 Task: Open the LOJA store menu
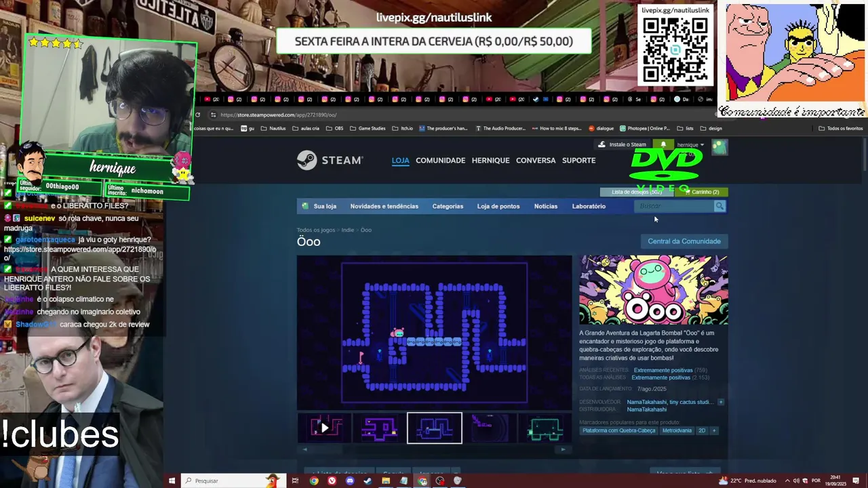[400, 161]
